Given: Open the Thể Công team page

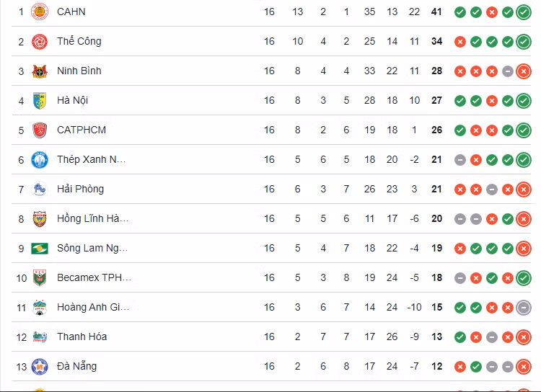Looking at the screenshot, I should 79,41.
